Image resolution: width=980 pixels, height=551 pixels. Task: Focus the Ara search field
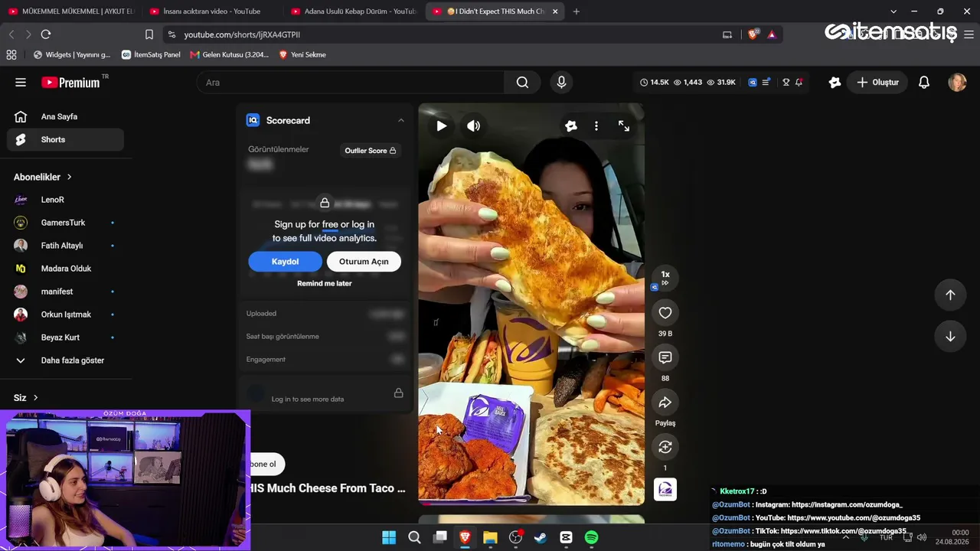point(351,83)
